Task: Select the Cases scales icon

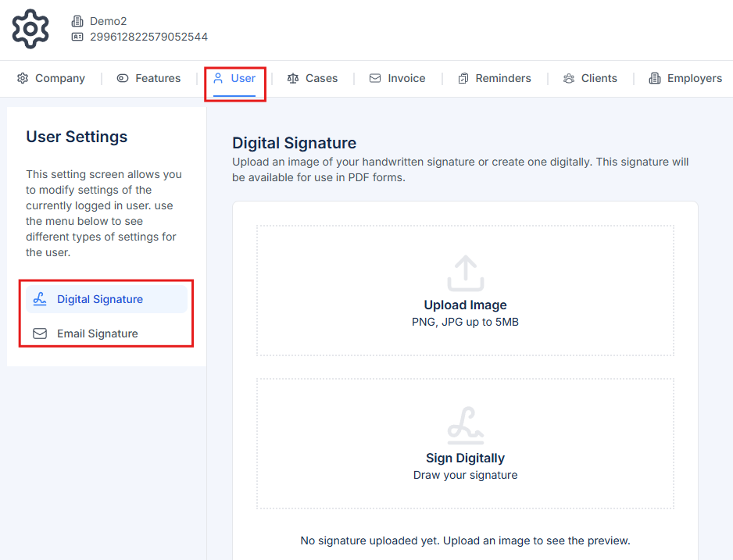Action: 295,78
